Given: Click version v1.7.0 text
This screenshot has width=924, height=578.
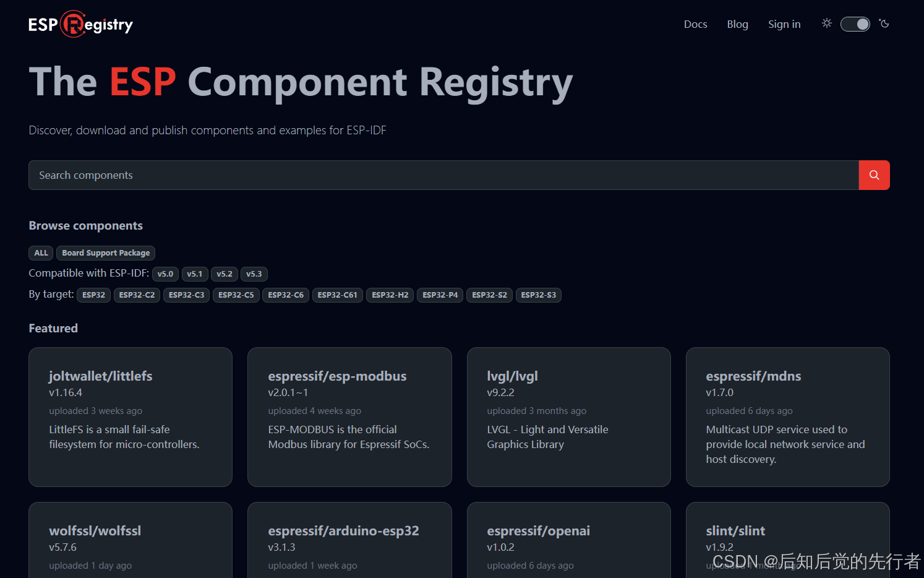Looking at the screenshot, I should (719, 392).
